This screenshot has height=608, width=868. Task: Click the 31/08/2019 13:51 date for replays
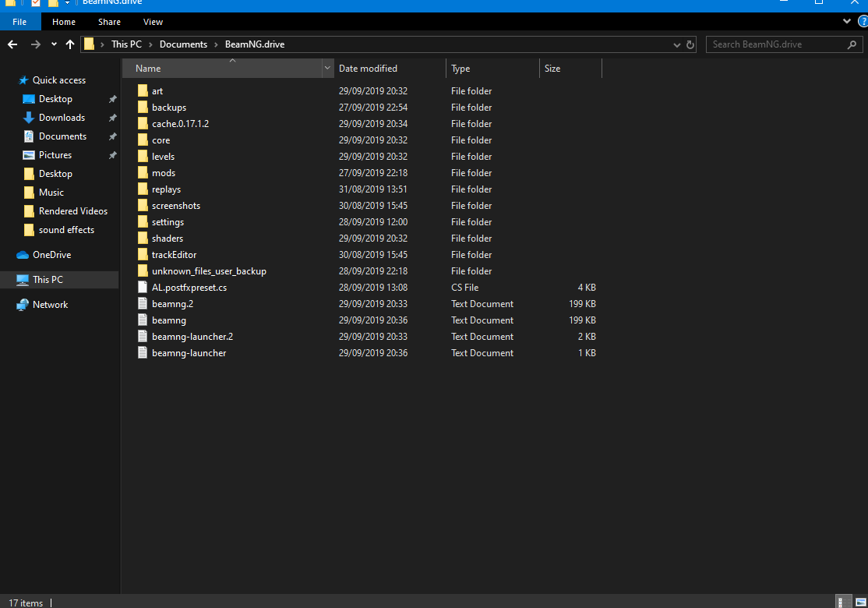373,189
